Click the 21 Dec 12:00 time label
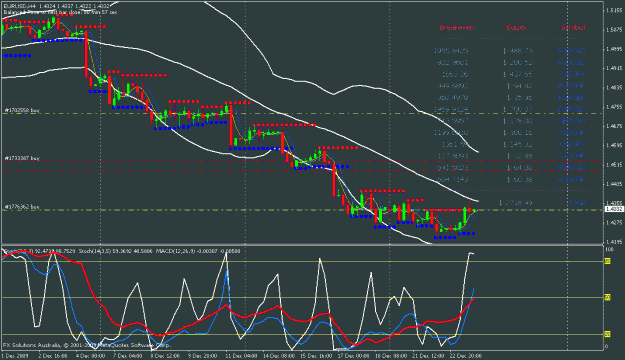Image resolution: width=625 pixels, height=360 pixels. click(428, 356)
